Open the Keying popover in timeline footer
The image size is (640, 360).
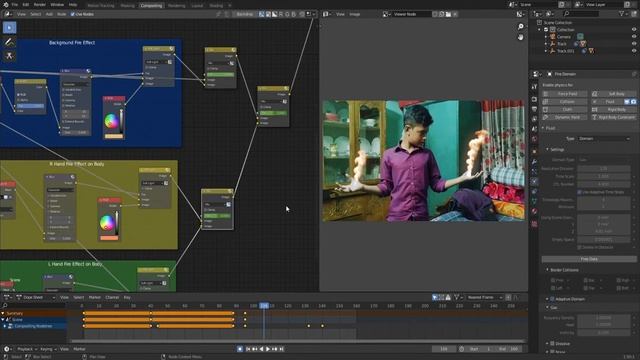pyautogui.click(x=48, y=349)
